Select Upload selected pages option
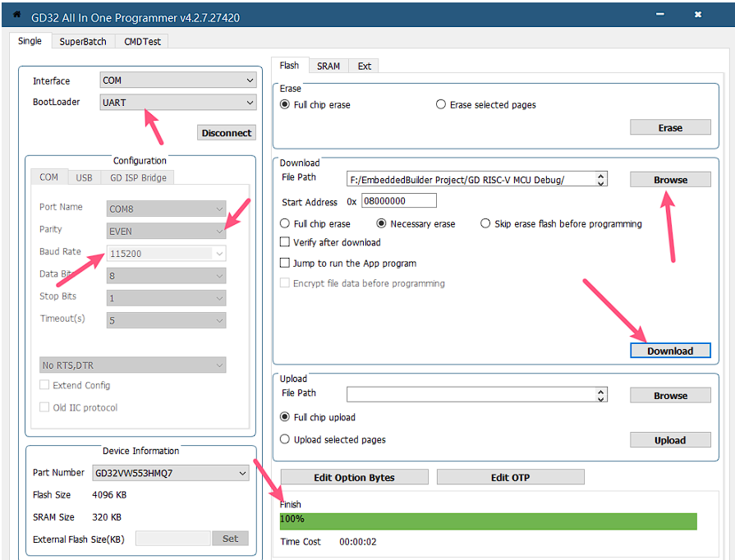Viewport: 735px width, 560px height. click(285, 440)
